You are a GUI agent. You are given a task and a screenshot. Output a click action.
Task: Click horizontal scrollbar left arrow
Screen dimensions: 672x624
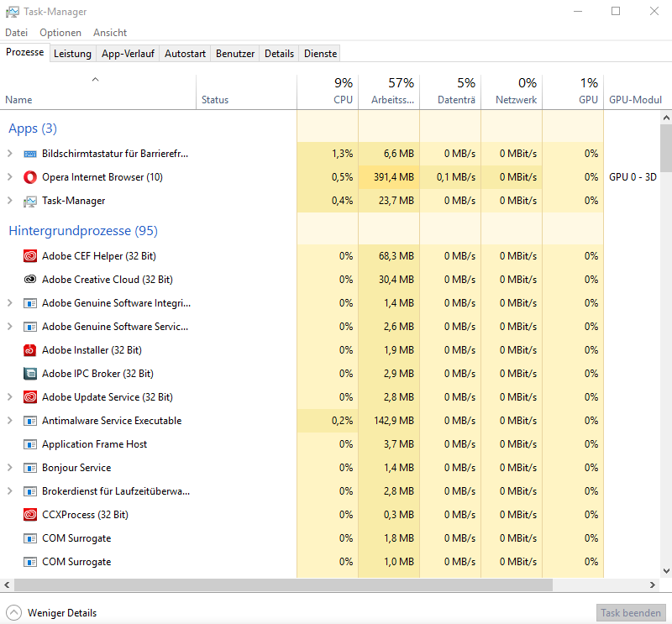click(7, 585)
